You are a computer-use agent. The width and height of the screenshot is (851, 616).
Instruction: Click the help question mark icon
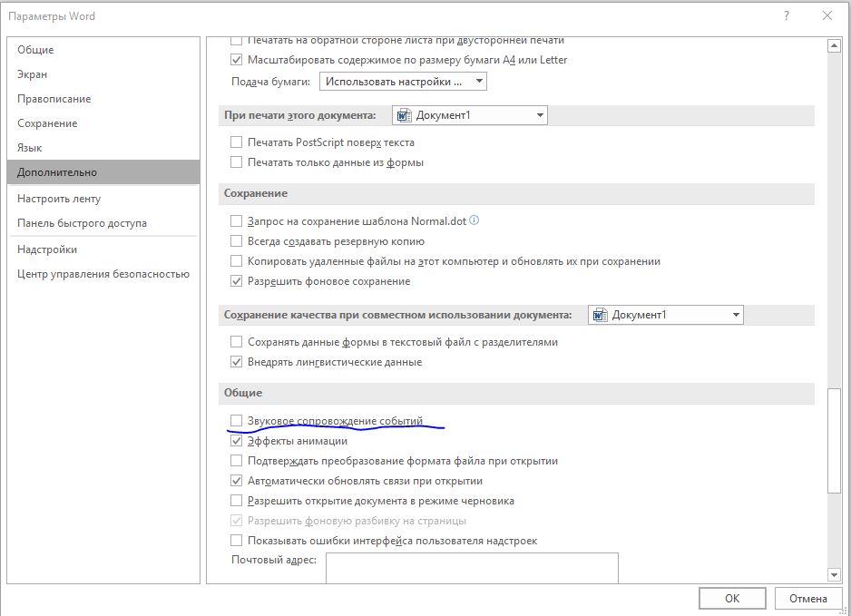(787, 15)
